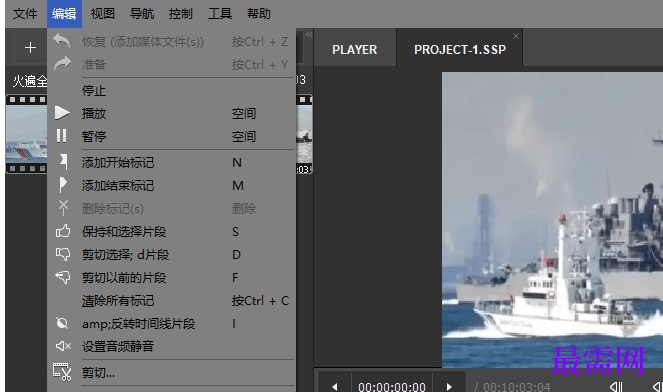
Task: Click the current timecode field 00:00:00:00
Action: (x=392, y=386)
